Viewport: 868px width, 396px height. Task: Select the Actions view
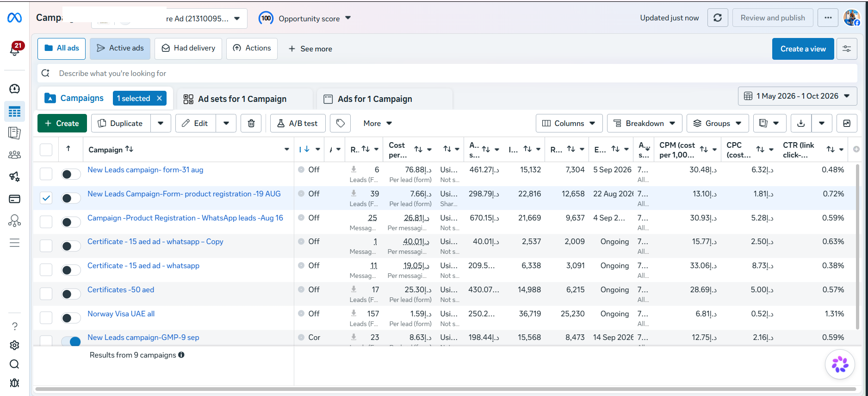(x=252, y=49)
